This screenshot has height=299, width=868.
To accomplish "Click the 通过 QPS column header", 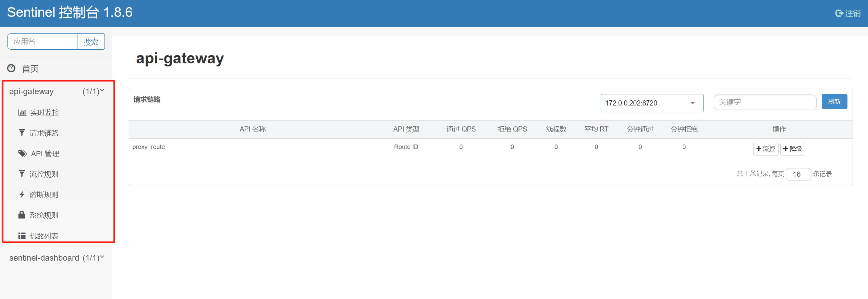I will 461,129.
